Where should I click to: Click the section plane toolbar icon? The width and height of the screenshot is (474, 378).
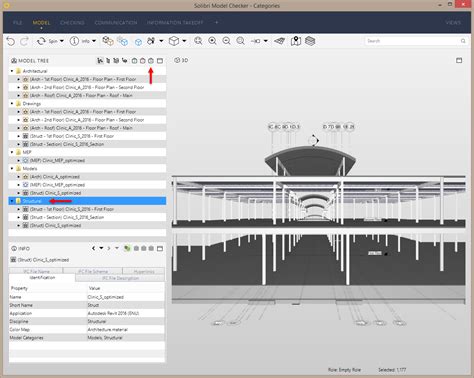(x=280, y=41)
